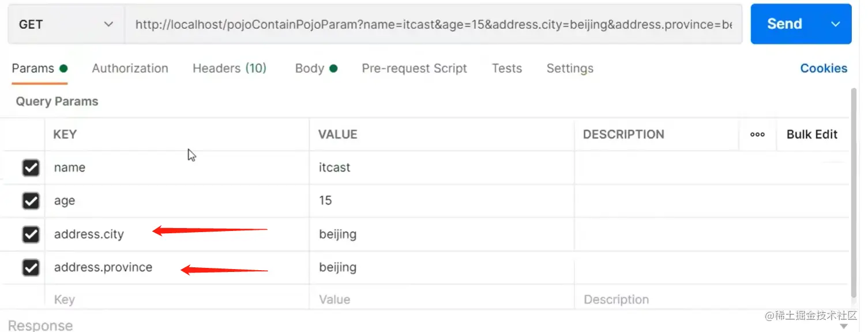Click the Send button

coord(784,24)
